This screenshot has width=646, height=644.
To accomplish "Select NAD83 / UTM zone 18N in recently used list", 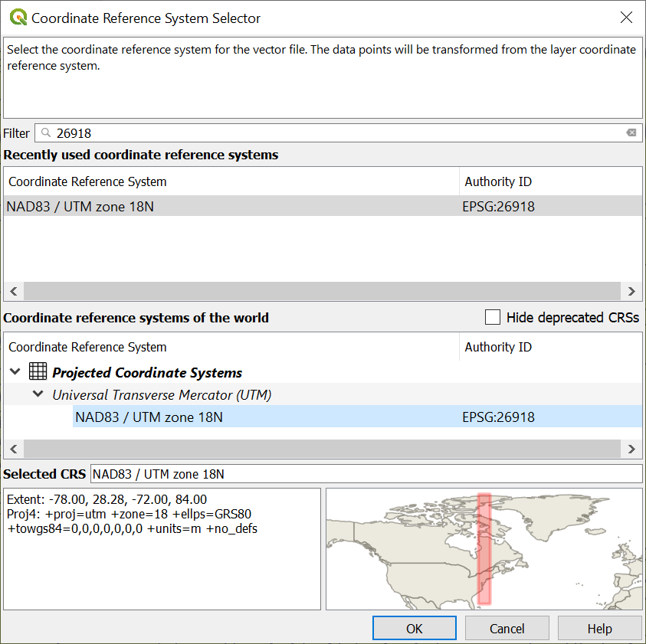I will [x=80, y=206].
